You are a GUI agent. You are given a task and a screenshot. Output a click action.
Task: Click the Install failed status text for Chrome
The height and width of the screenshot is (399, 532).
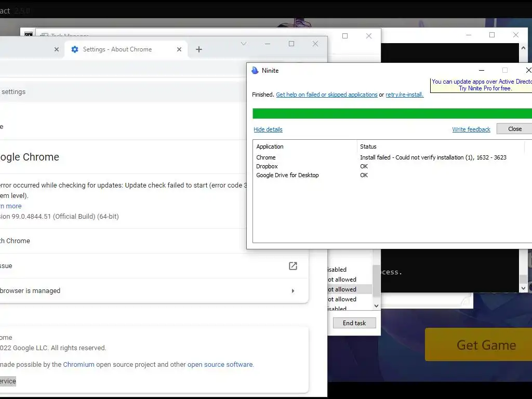point(433,157)
